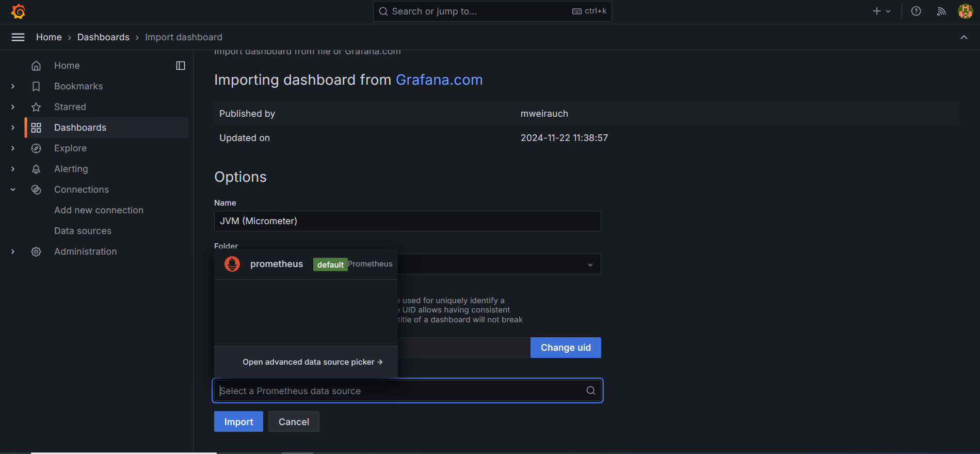Click the Connections icon in sidebar

pyautogui.click(x=36, y=190)
